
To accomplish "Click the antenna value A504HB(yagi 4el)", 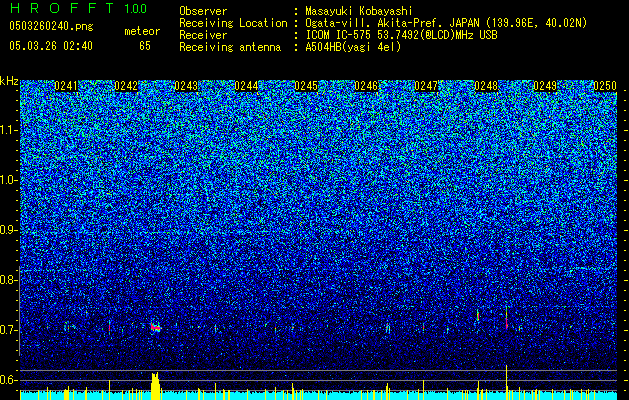I will pos(353,47).
